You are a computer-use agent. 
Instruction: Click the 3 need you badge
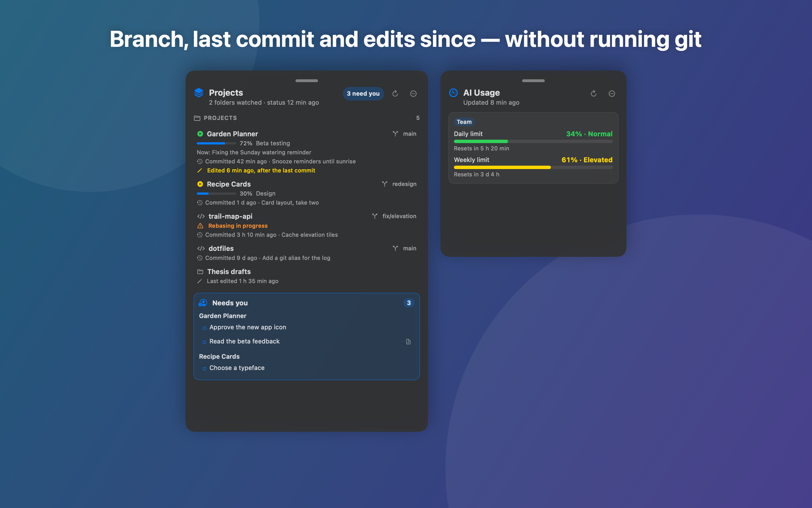[363, 94]
